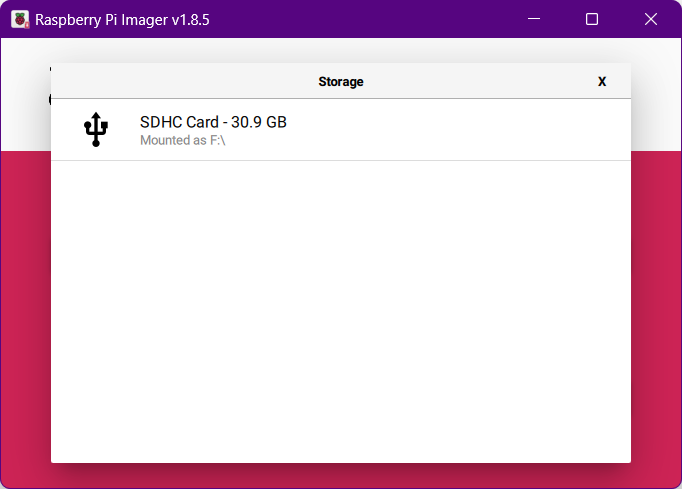Screen dimensions: 682x489
Task: Click the USB drive icon for SDHC Card
Action: [96, 129]
